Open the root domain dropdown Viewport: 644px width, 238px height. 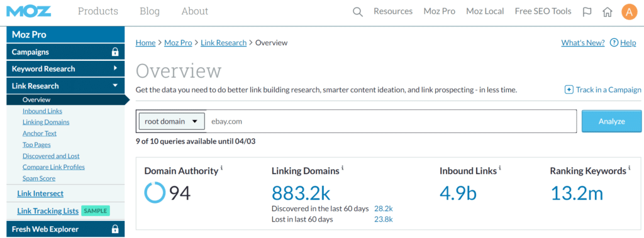point(172,121)
